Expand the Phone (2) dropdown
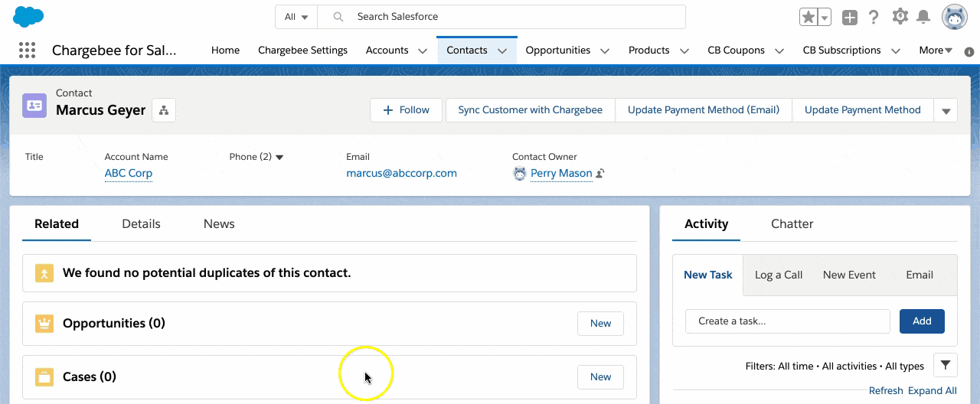The height and width of the screenshot is (404, 980). click(x=279, y=157)
